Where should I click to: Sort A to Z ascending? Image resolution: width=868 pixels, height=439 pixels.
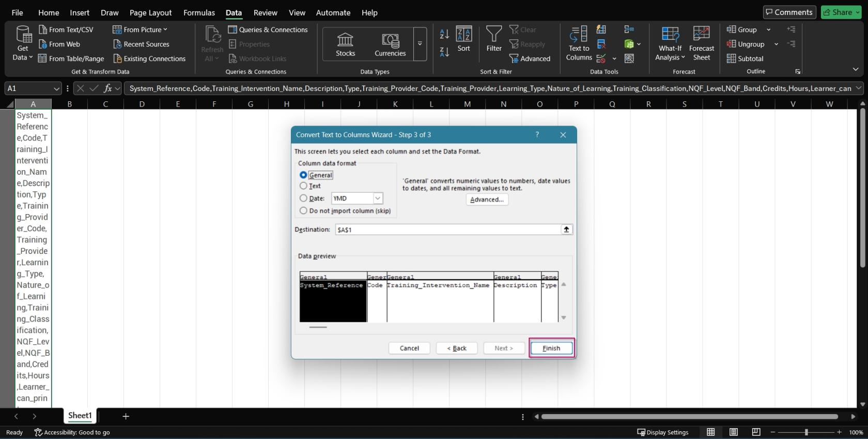pyautogui.click(x=444, y=34)
